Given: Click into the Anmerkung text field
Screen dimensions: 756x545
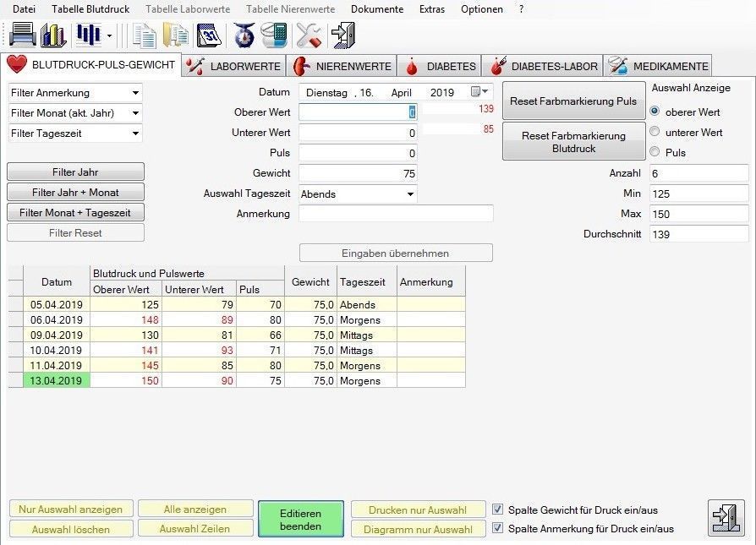Looking at the screenshot, I should [395, 214].
